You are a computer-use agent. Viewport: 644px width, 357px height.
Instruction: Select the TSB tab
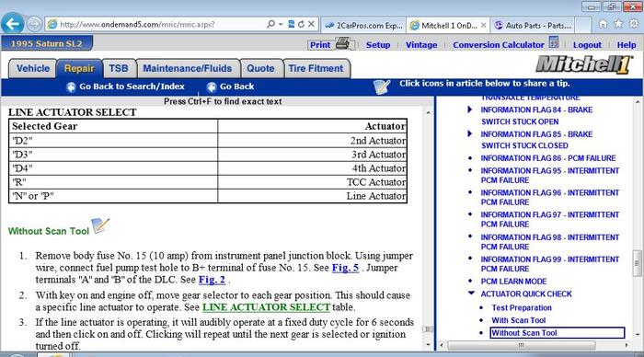119,69
